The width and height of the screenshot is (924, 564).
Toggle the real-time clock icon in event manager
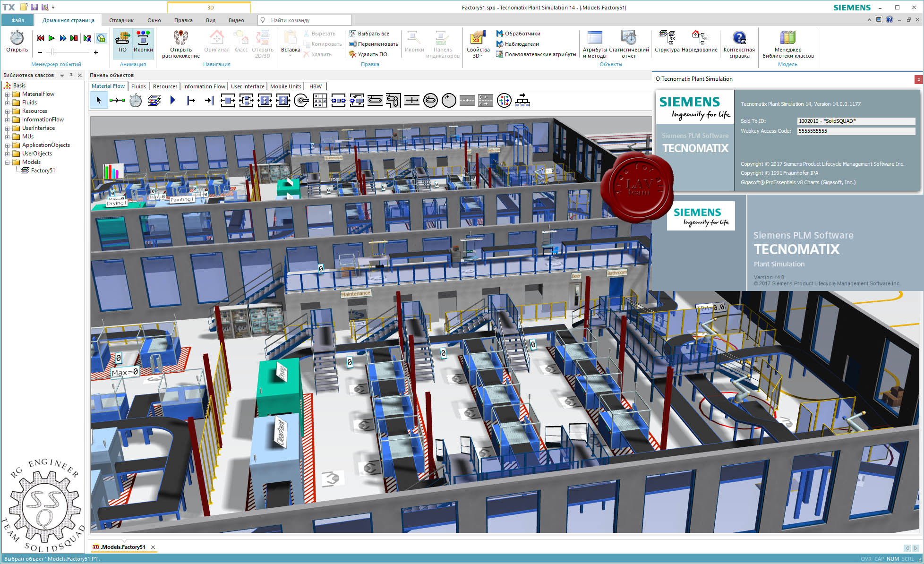point(101,38)
